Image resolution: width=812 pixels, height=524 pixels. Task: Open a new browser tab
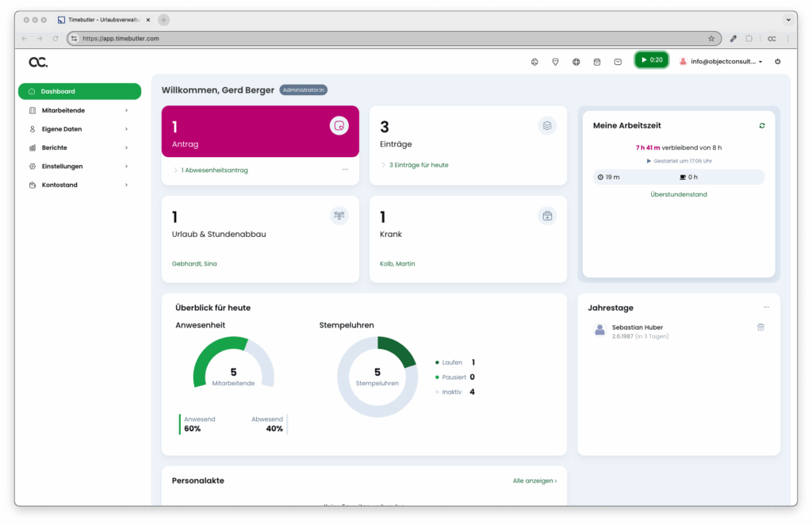163,20
